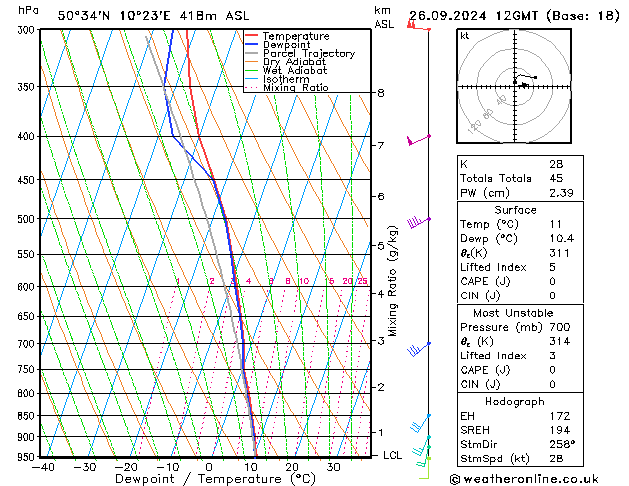Screen dimensions: 629x486
Task: Click the '850' pressure level label
Action: (28, 416)
